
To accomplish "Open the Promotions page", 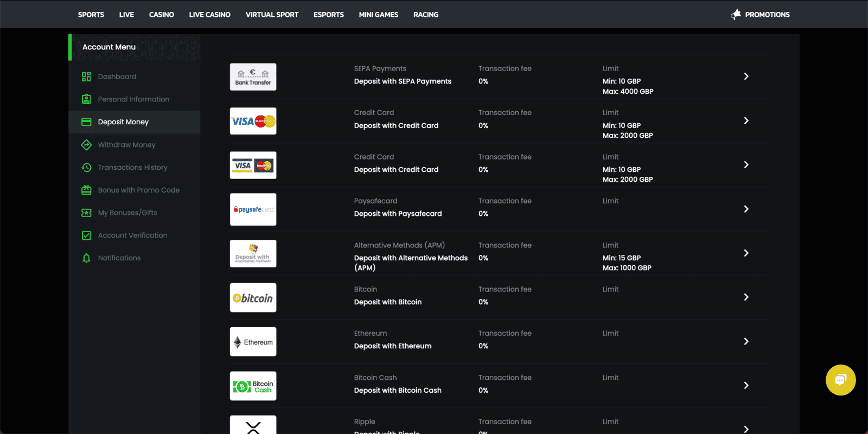I will [767, 15].
